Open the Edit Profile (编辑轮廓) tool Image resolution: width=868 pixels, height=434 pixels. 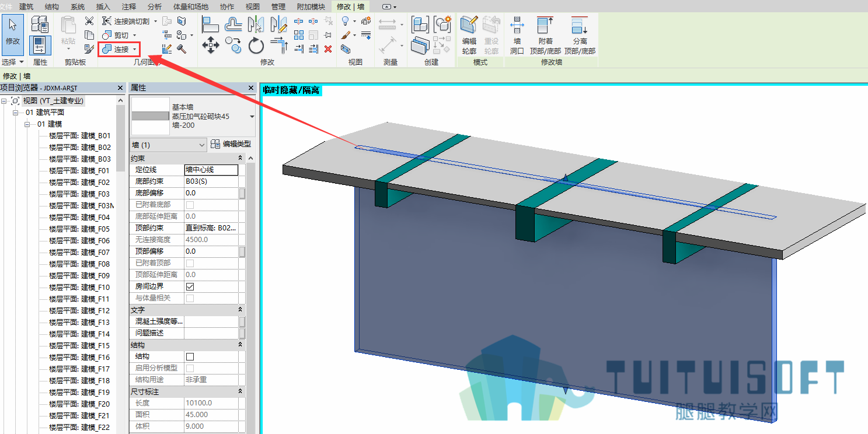[x=469, y=36]
